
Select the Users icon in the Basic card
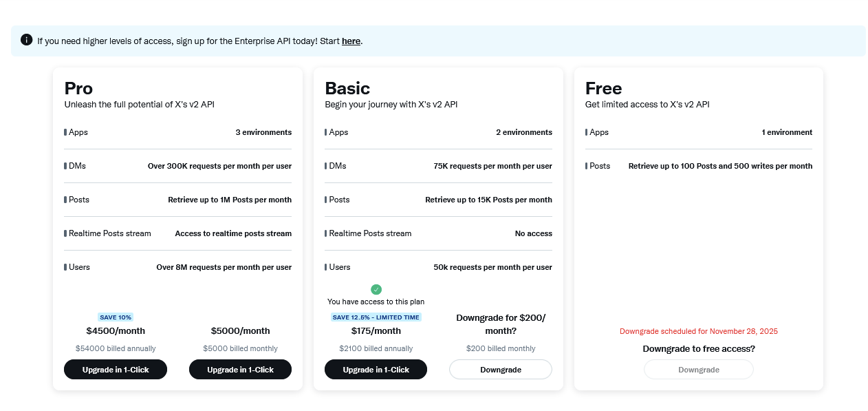point(325,267)
